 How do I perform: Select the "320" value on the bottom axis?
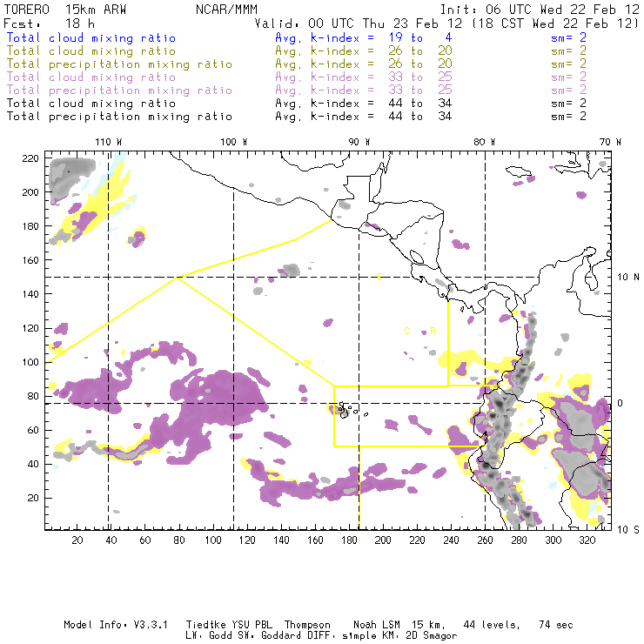(x=587, y=540)
